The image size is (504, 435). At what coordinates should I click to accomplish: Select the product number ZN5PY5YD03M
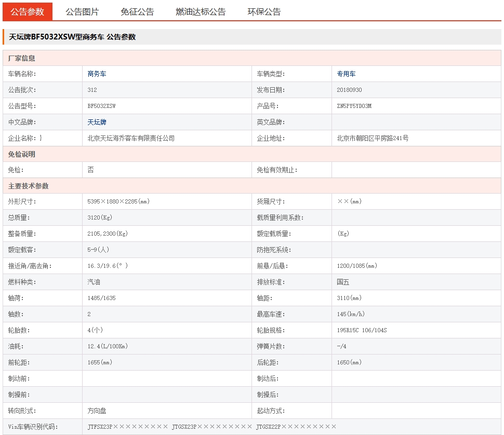pos(354,106)
